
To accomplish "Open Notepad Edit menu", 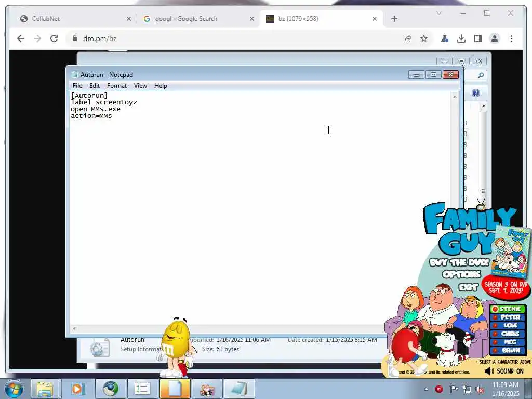I will [95, 86].
